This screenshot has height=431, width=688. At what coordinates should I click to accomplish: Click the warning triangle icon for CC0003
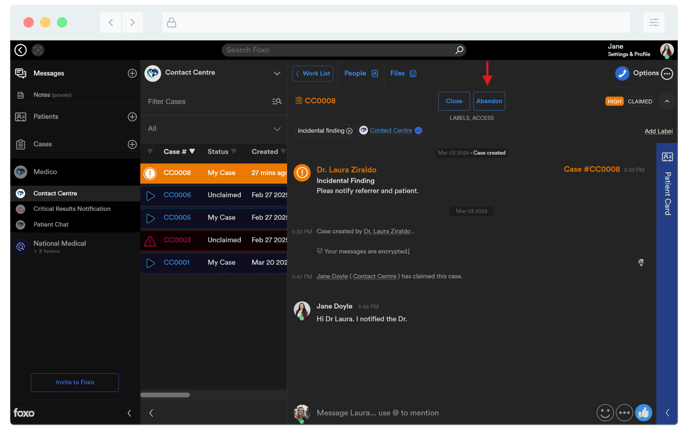[x=150, y=241]
